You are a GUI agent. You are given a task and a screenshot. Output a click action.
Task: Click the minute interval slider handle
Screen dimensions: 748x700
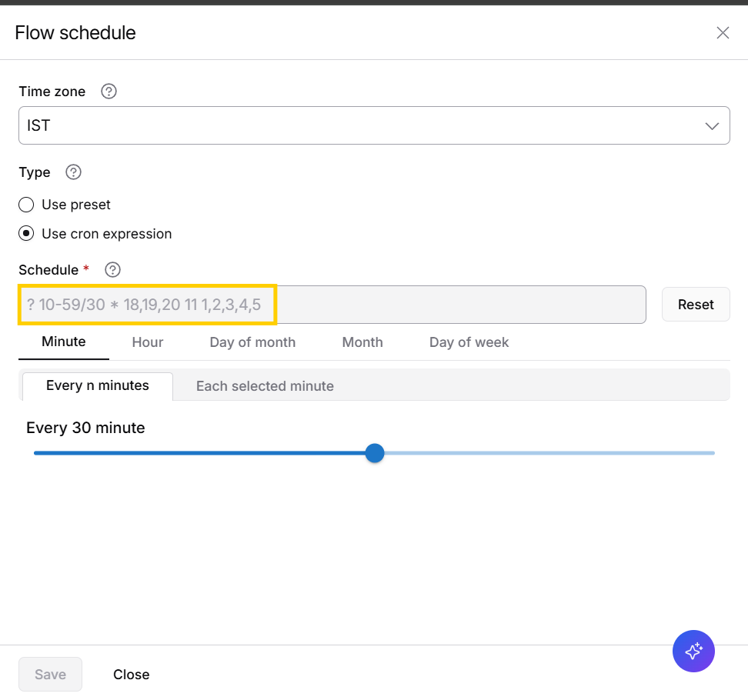click(375, 453)
